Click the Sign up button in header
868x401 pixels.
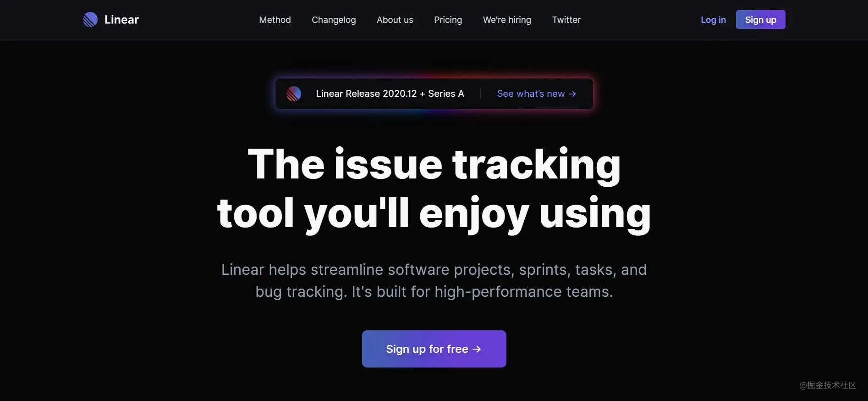point(761,20)
